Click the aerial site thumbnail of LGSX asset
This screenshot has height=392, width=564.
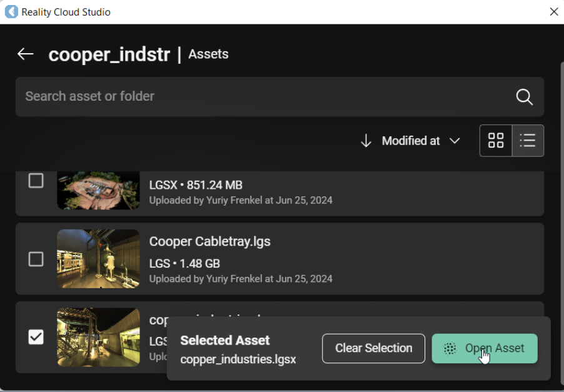tap(98, 190)
